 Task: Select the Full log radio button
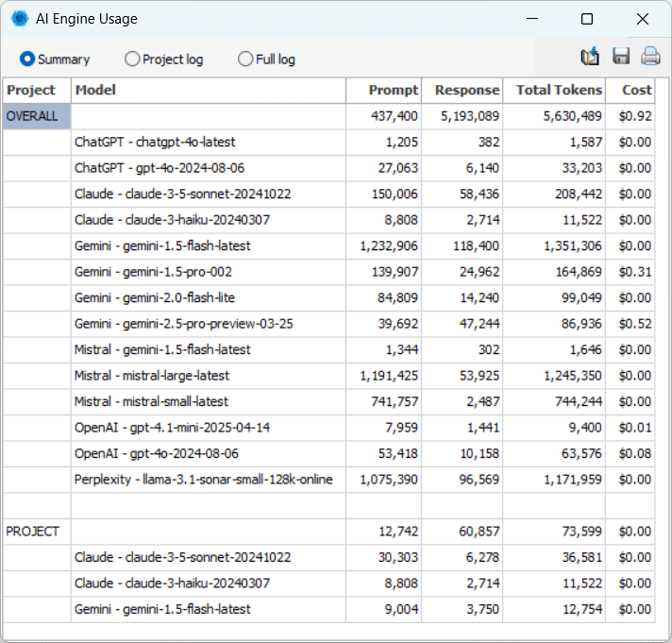coord(266,59)
